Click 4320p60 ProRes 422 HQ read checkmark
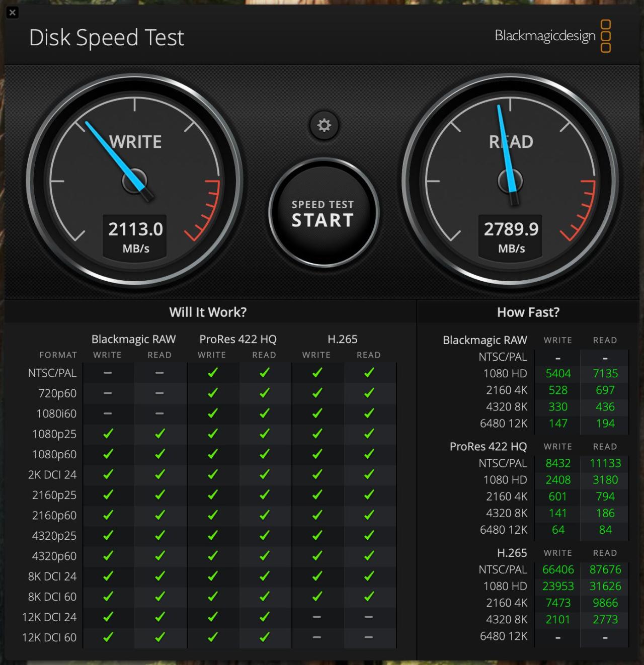Screen dimensions: 644x665 point(265,556)
